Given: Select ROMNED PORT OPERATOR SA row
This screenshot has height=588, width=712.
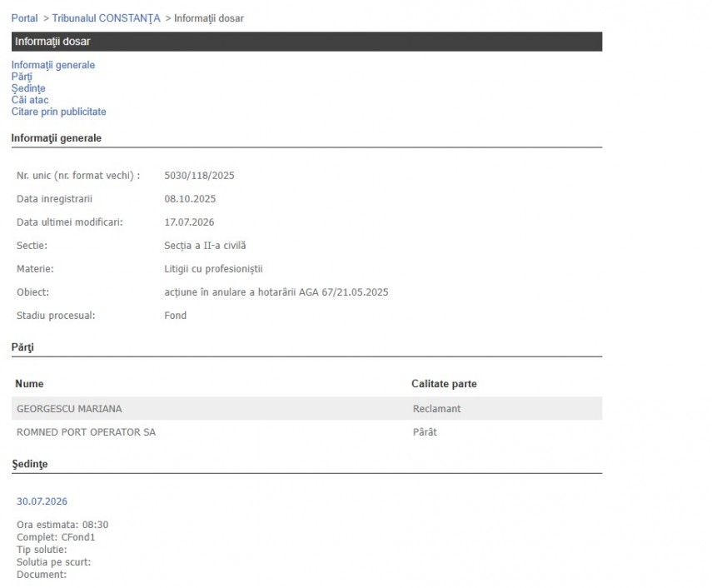Looking at the screenshot, I should coord(306,431).
